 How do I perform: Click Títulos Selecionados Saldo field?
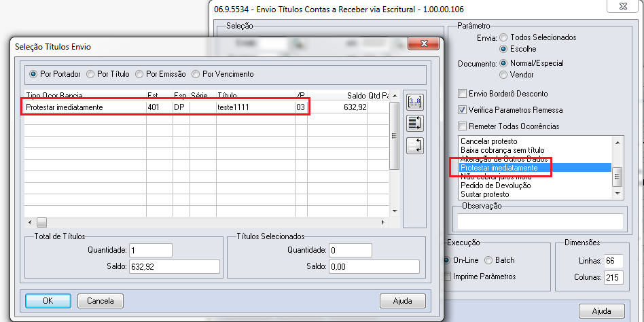(374, 267)
